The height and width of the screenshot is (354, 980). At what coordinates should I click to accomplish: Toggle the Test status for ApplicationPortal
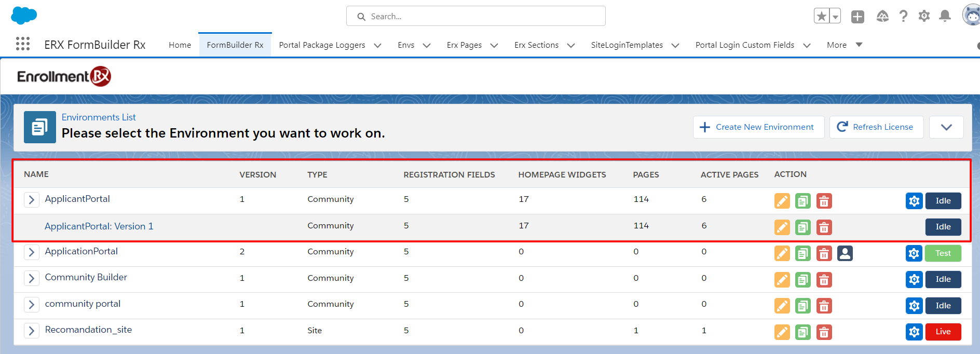tap(943, 253)
